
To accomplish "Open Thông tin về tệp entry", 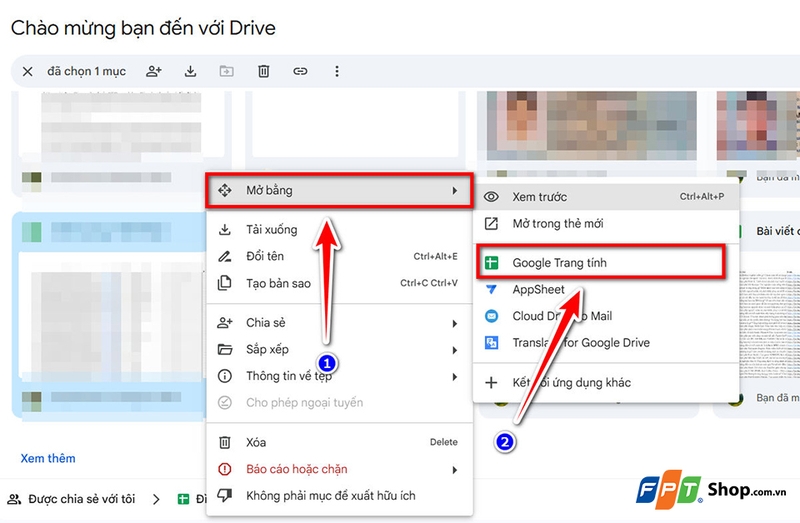I will (339, 376).
